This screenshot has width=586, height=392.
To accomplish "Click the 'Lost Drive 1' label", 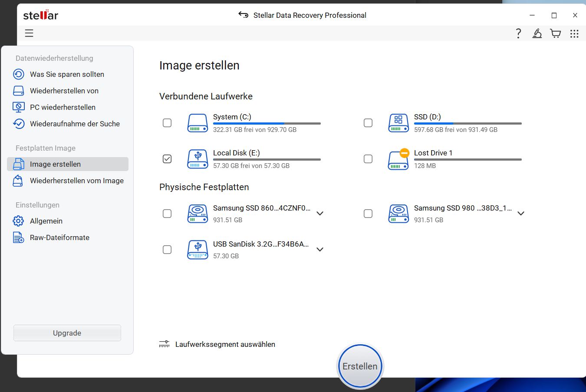I will click(x=433, y=153).
